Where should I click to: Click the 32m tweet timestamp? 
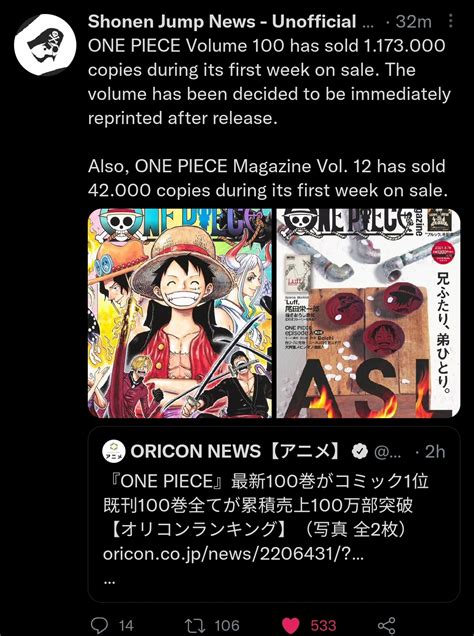(x=413, y=21)
